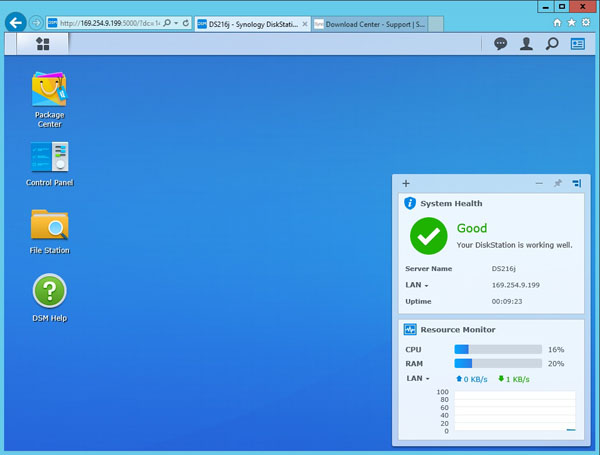Click the network traffic graph

(x=515, y=411)
